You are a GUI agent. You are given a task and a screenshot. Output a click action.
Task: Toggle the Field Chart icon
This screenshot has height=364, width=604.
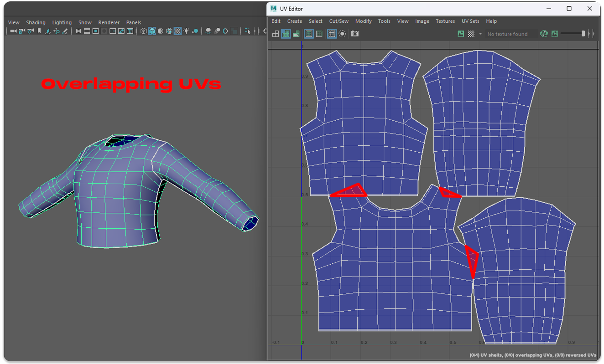112,31
